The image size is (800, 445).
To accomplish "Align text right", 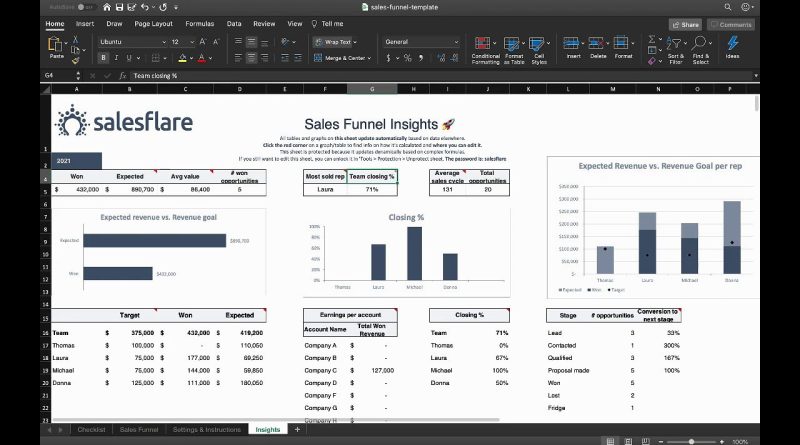I will (x=264, y=58).
